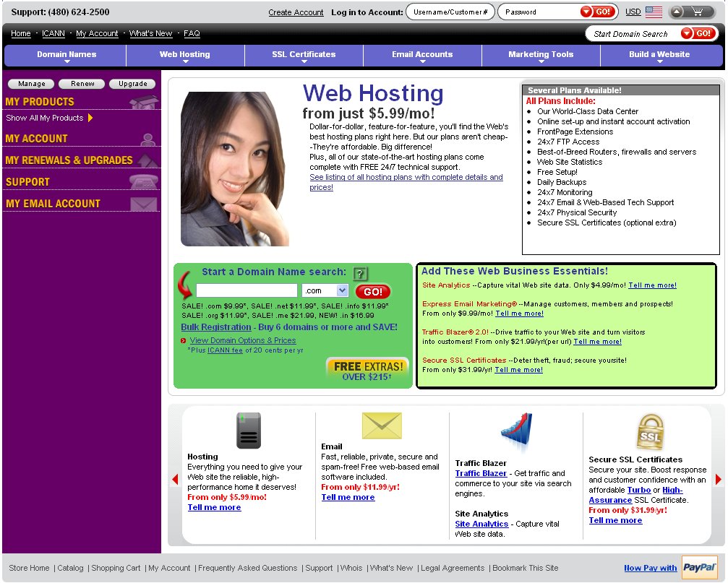This screenshot has width=728, height=583.
Task: Focus the Start Domain Search field
Action: point(631,34)
